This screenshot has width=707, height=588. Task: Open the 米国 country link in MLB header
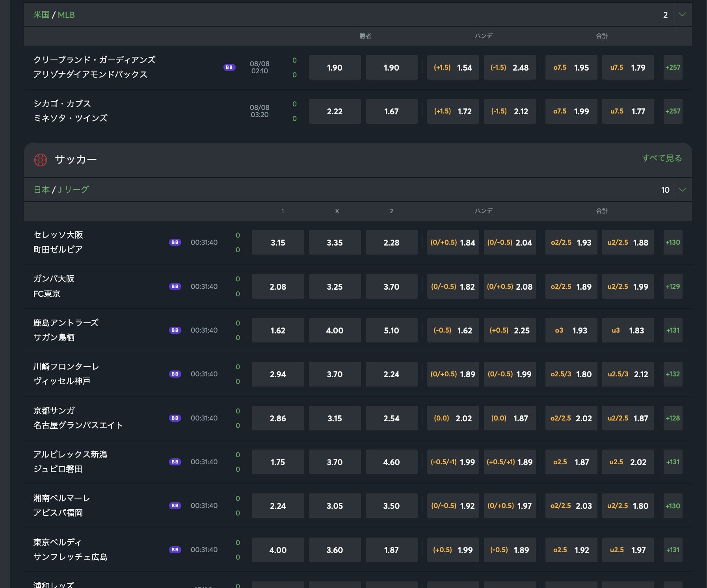tap(41, 15)
